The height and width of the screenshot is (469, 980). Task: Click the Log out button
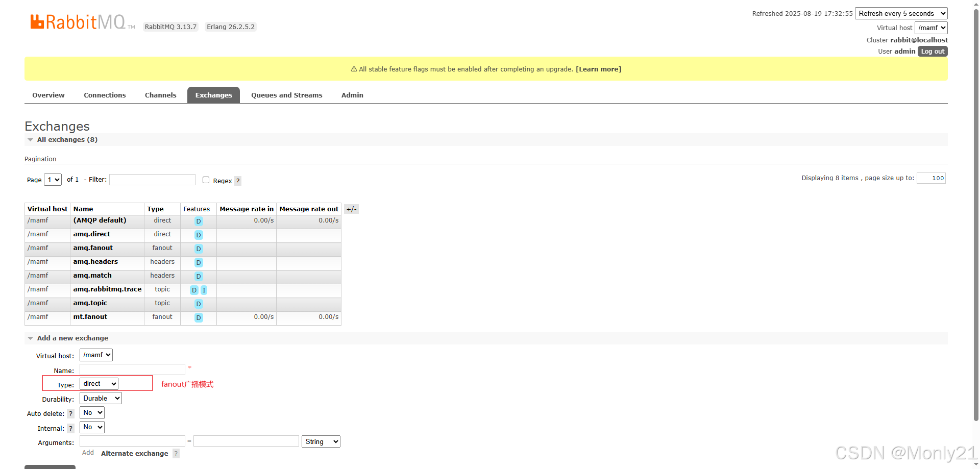pos(933,52)
